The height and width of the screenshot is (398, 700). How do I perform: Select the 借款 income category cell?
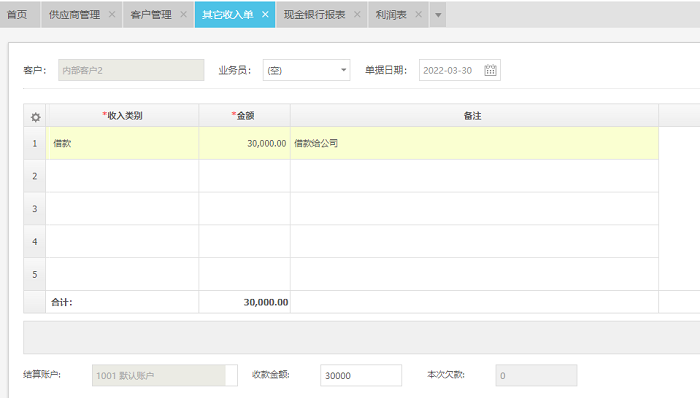click(122, 143)
